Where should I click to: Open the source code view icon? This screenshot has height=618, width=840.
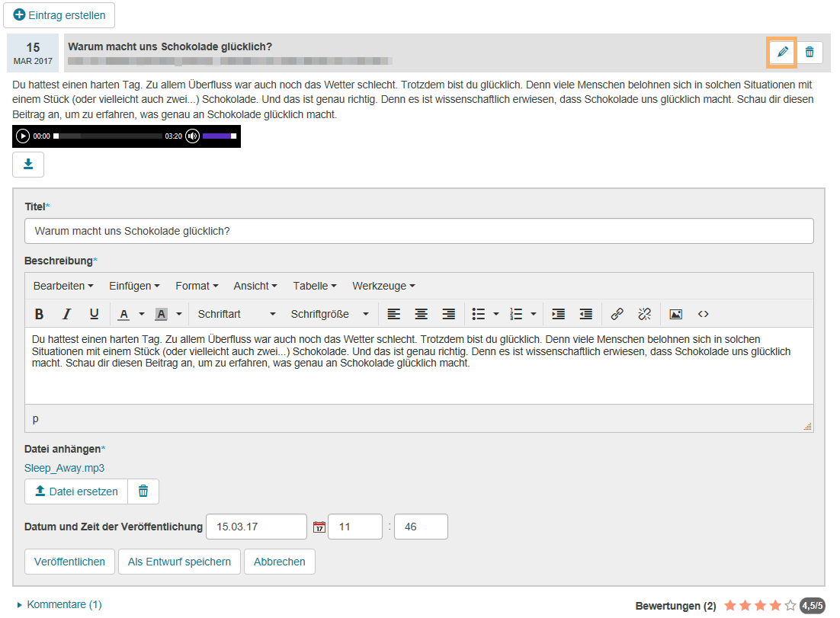click(703, 313)
